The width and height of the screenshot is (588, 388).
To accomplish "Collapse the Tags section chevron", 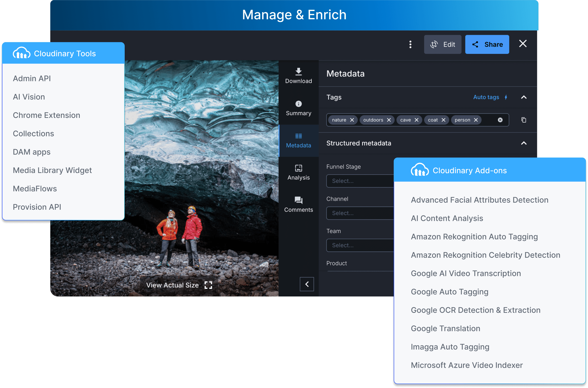I will point(524,97).
